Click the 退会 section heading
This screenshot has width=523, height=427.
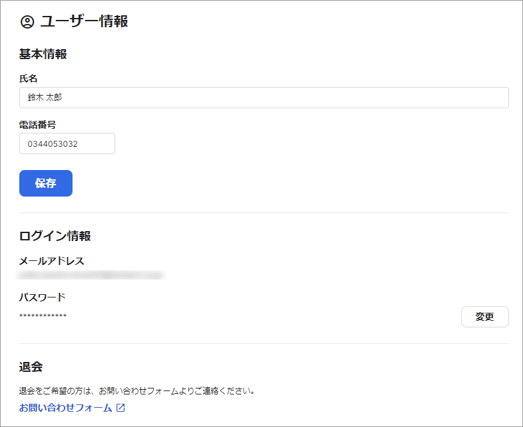pos(31,367)
